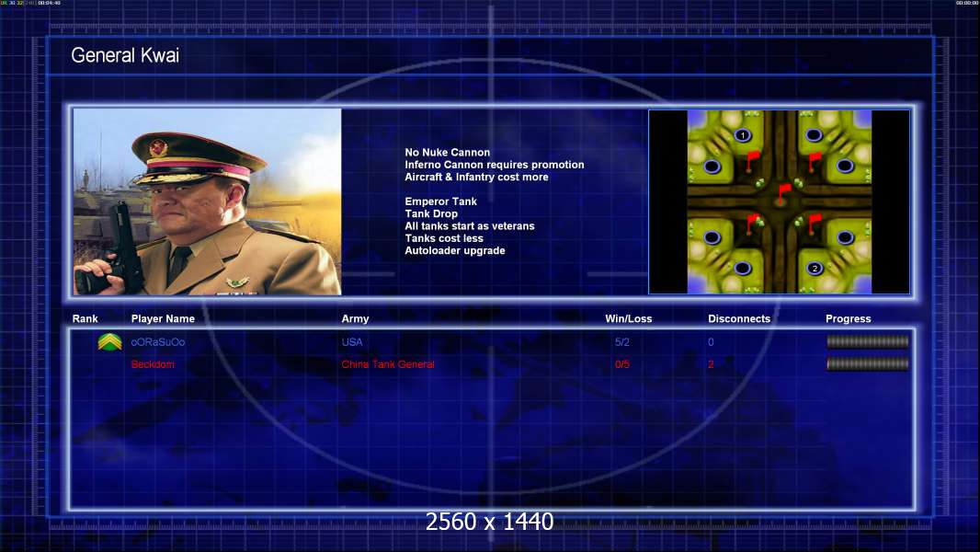Select the red flag beside start position 1

pyautogui.click(x=751, y=161)
